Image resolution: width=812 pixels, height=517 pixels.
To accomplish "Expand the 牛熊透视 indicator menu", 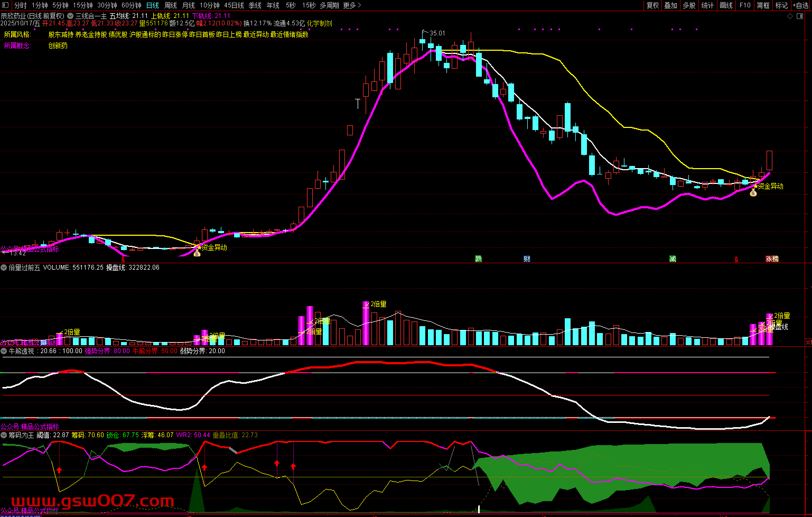I will (4, 351).
